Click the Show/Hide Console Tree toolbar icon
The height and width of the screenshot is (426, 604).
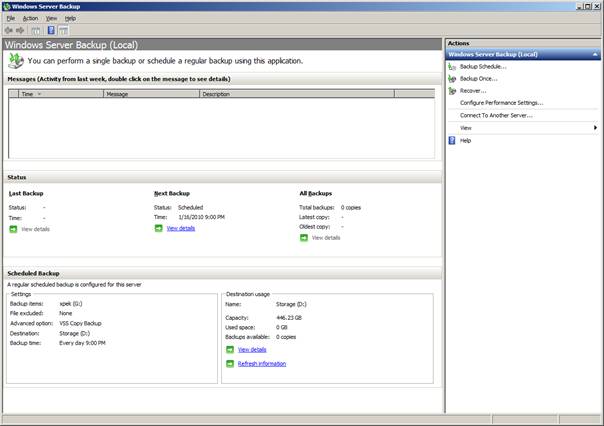36,30
